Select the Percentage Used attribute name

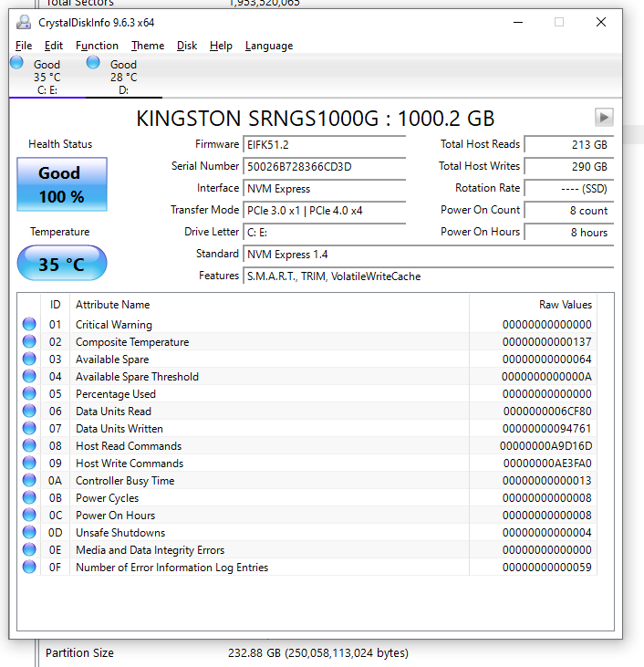coord(116,394)
